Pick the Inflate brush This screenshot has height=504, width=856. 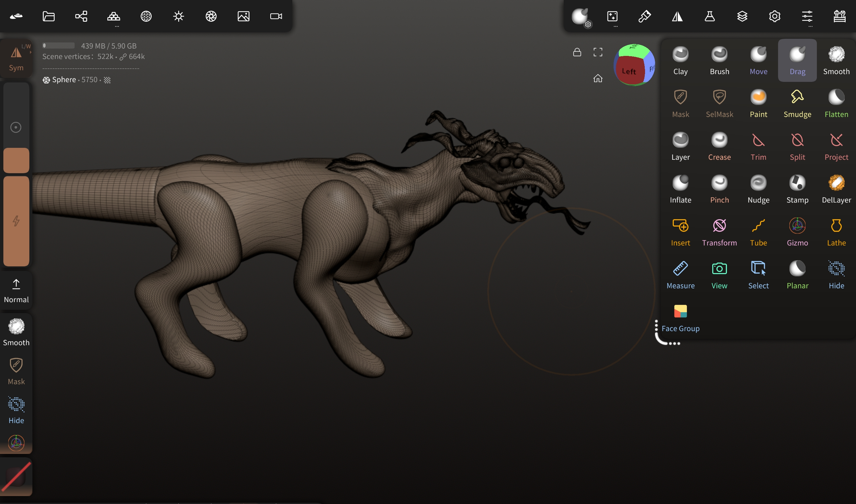pos(680,189)
